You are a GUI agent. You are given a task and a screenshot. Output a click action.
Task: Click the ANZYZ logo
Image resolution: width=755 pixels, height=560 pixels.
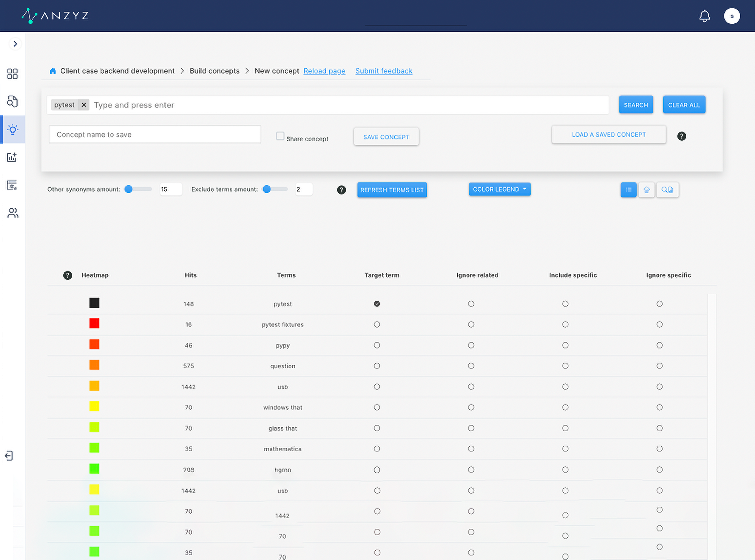click(55, 16)
